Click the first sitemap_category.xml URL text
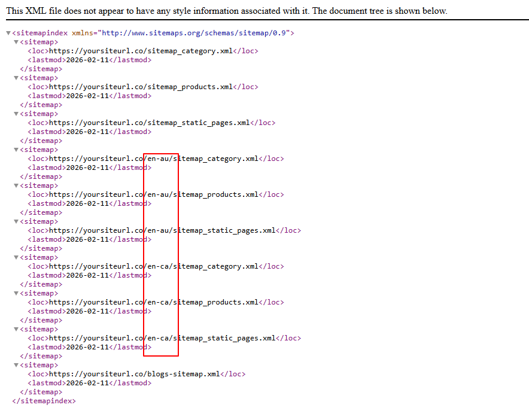The image size is (529, 420). click(141, 51)
